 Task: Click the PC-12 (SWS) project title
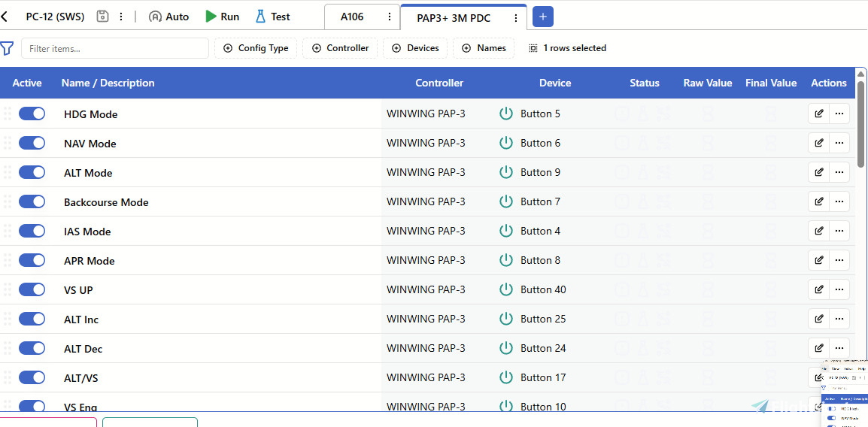pos(56,17)
